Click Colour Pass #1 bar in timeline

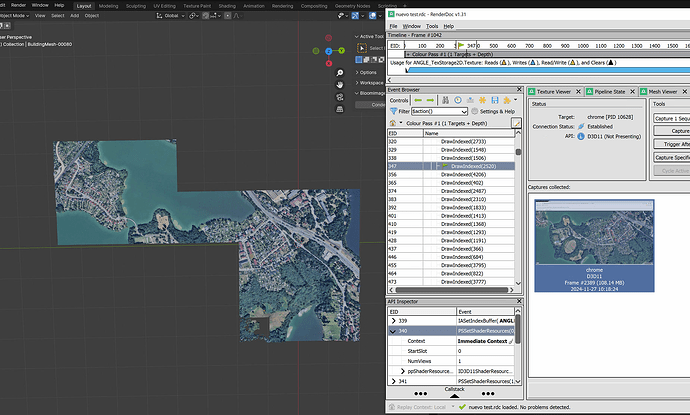[x=547, y=54]
